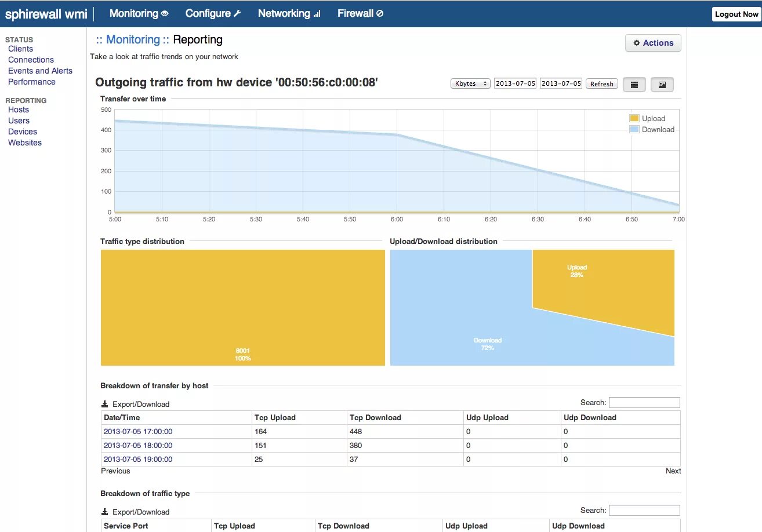Click the end date field

click(561, 83)
